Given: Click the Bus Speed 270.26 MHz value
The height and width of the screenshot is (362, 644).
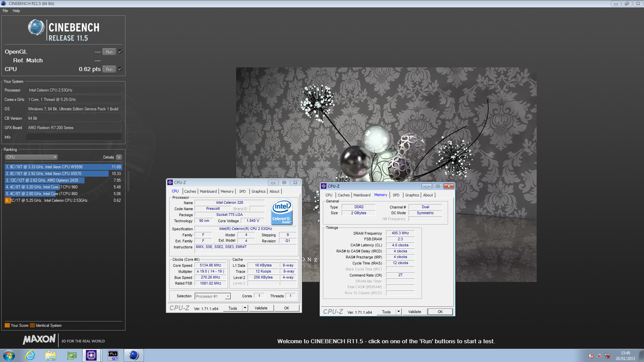Looking at the screenshot, I should point(211,277).
